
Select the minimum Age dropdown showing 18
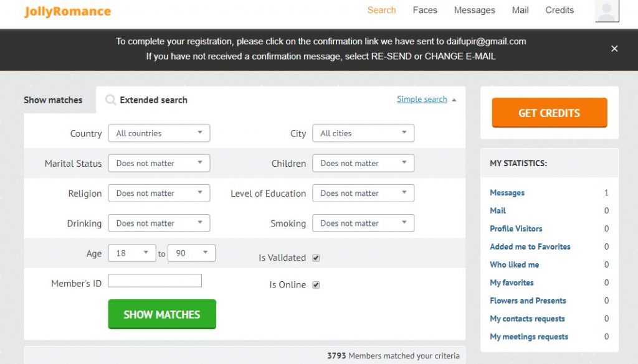tap(132, 253)
